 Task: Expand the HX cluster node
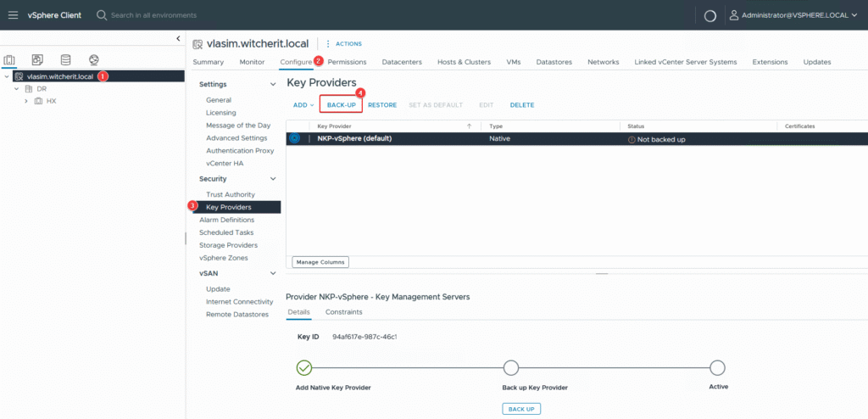pyautogui.click(x=26, y=102)
